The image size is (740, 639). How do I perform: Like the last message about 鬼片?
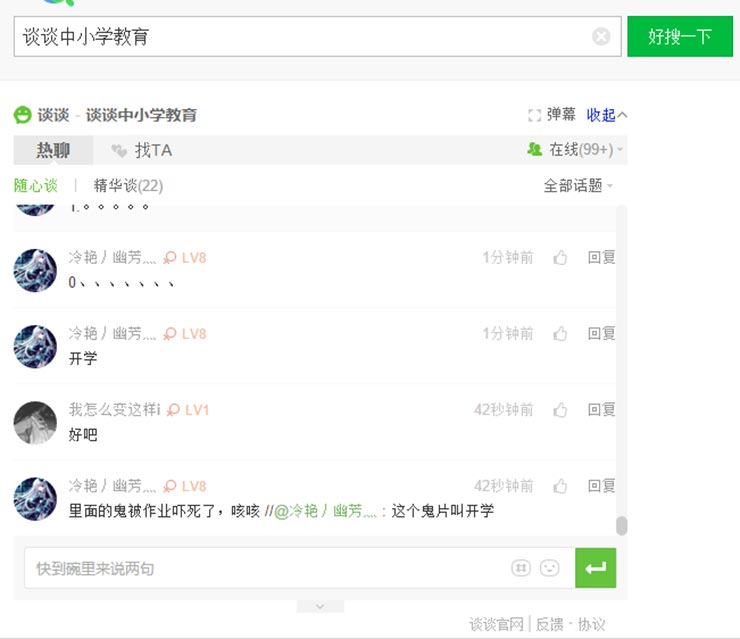[x=560, y=486]
